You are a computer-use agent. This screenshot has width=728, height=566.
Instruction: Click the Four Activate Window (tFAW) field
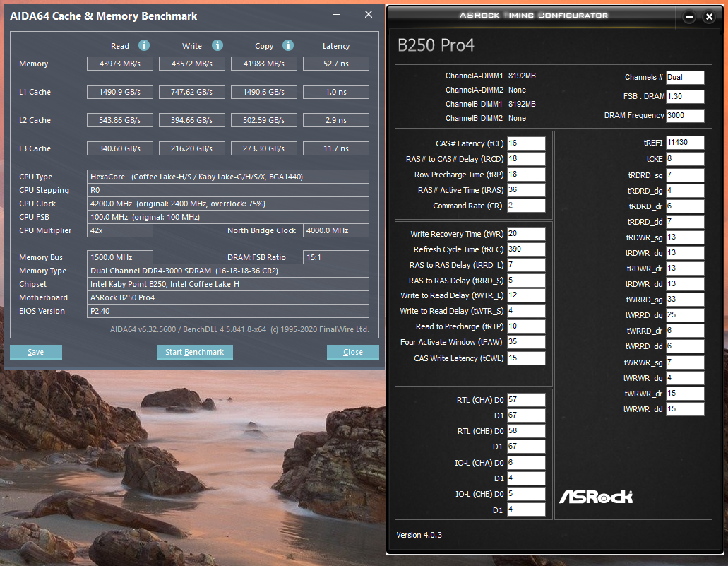tap(526, 342)
